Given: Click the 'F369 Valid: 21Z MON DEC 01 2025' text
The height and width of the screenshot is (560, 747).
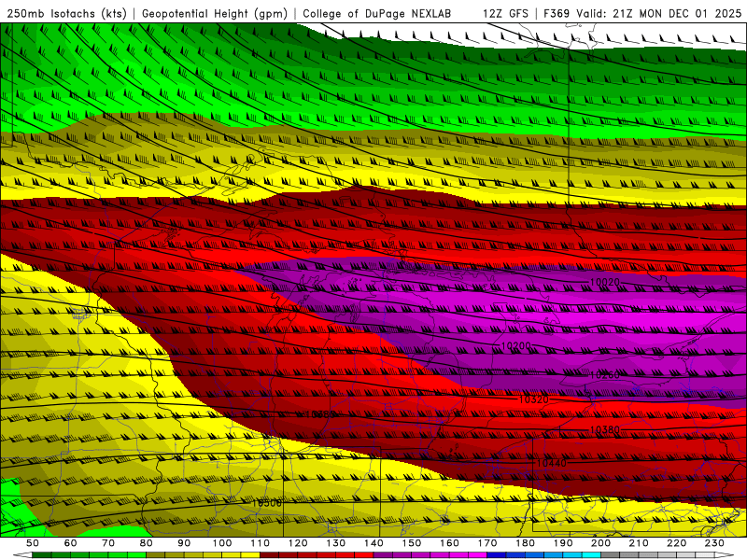Looking at the screenshot, I should 642,13.
